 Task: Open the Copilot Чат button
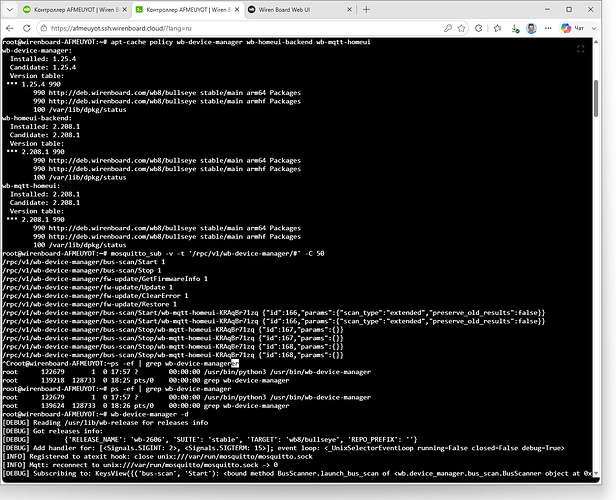(572, 28)
